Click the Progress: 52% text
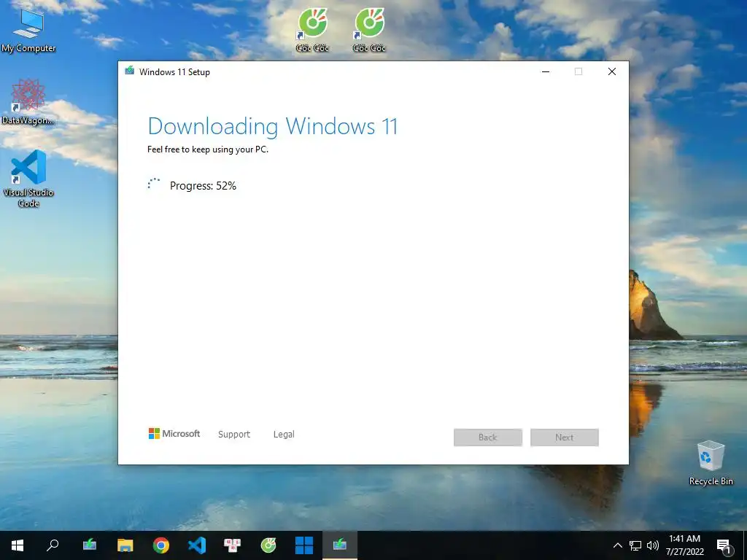 click(x=203, y=186)
